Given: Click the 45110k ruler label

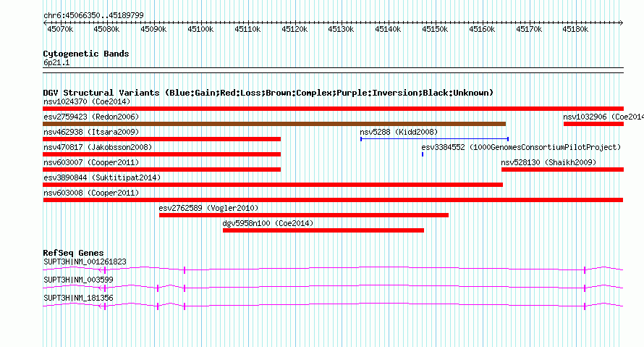Looking at the screenshot, I should (247, 29).
